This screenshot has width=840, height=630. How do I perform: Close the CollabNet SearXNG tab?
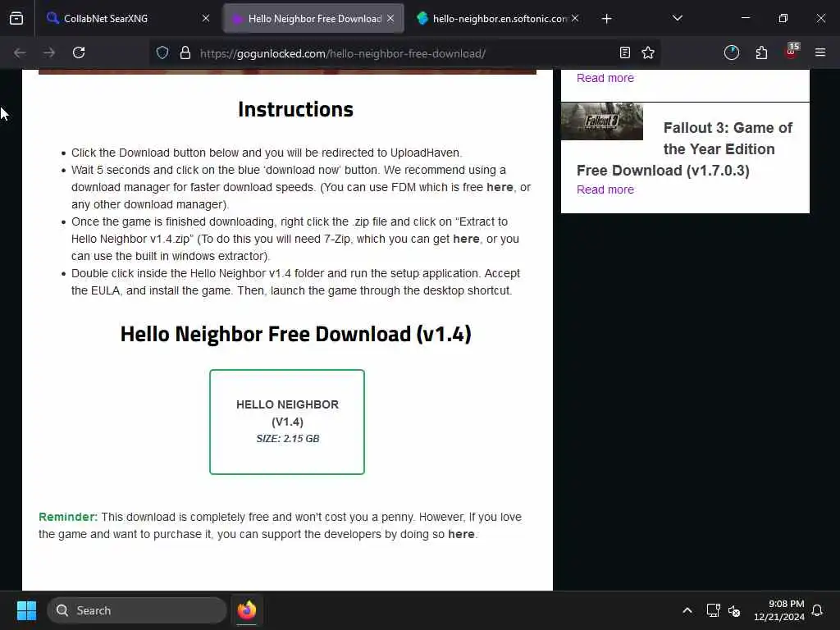[x=206, y=18]
